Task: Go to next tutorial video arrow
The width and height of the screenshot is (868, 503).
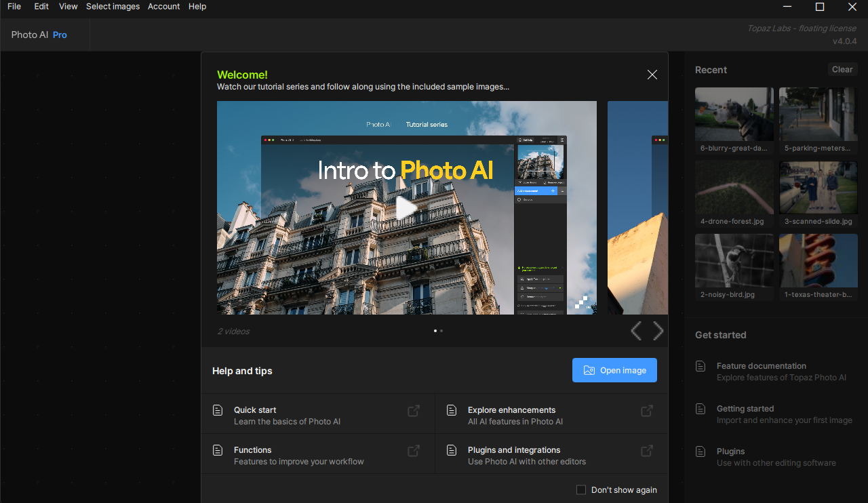Action: pyautogui.click(x=658, y=331)
